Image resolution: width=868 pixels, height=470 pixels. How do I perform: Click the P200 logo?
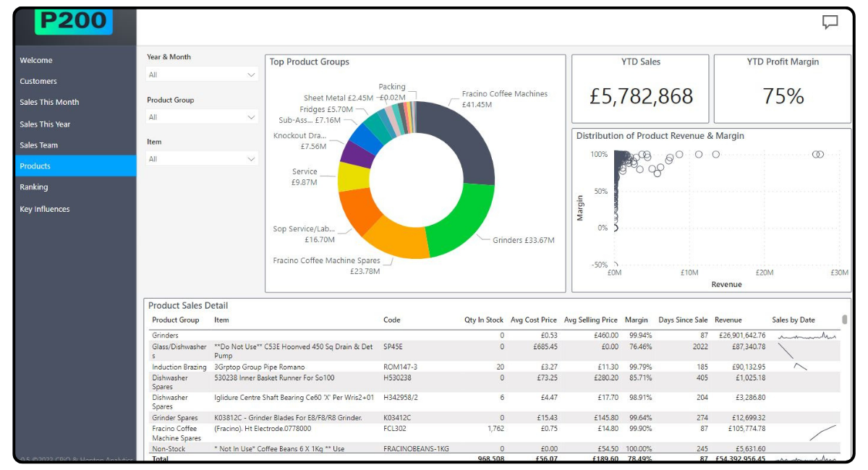pyautogui.click(x=72, y=22)
